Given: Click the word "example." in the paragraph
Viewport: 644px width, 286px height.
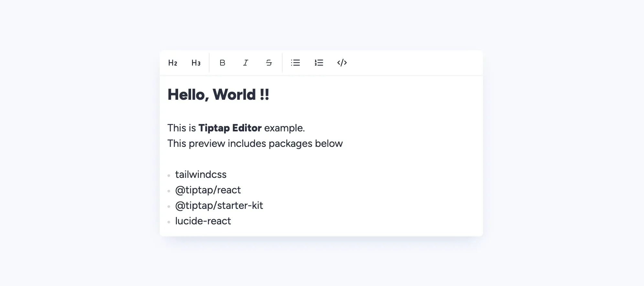Looking at the screenshot, I should 284,128.
